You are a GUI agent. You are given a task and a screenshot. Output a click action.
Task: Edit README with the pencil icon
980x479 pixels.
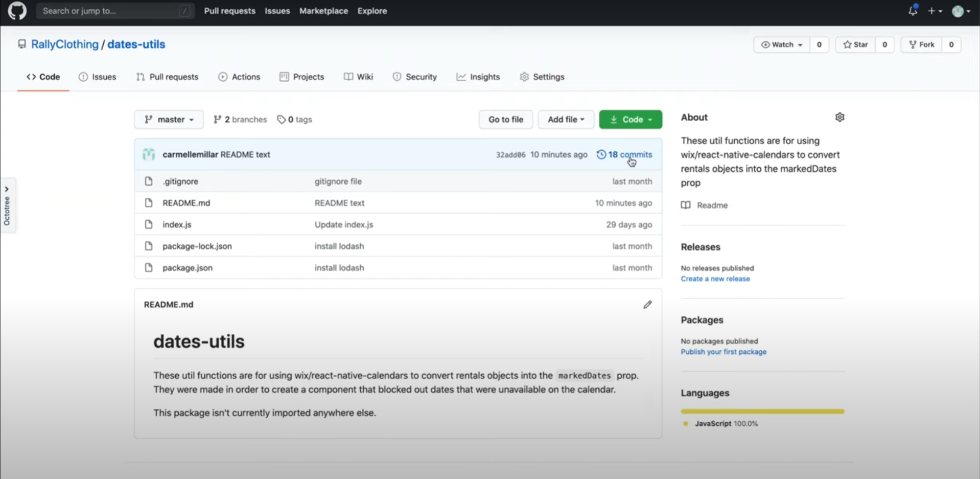(x=647, y=305)
